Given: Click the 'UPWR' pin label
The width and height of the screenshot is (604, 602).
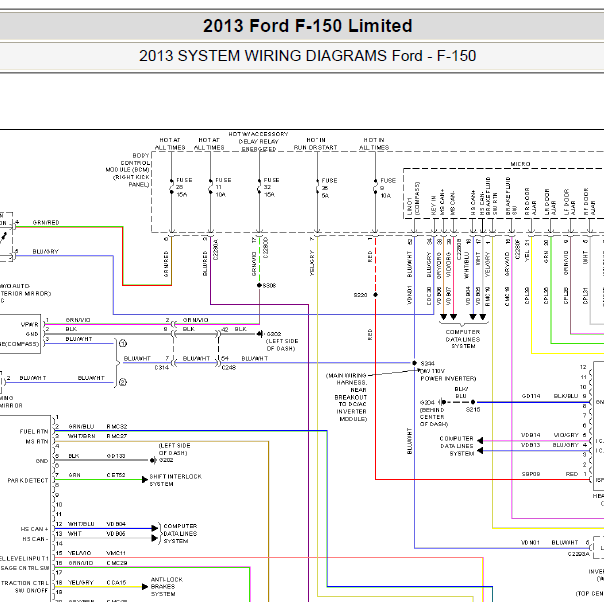Looking at the screenshot, I should coord(30,324).
